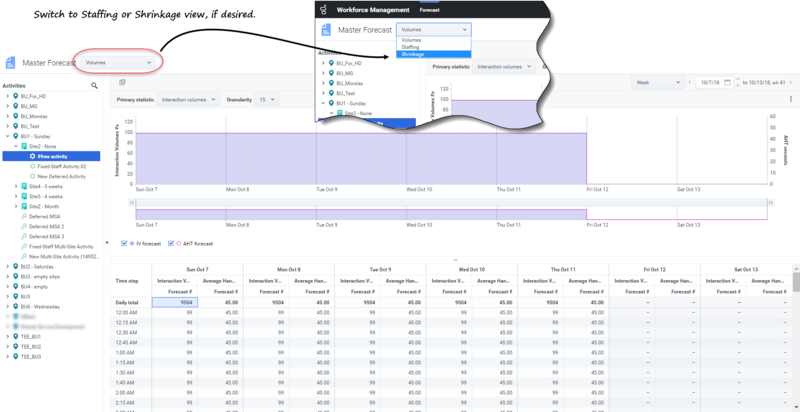Screen dimensions: 800x412
Task: Click the pop-out icon above Primary statistic
Action: [121, 82]
